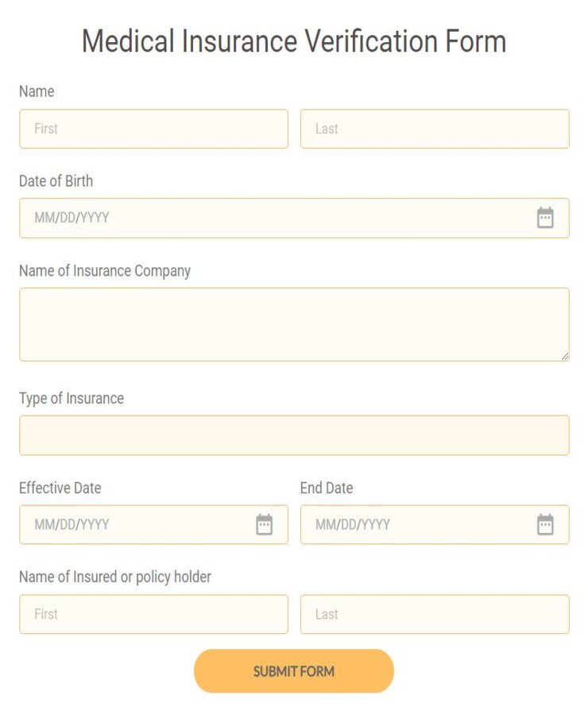Click the Type of Insurance label
The width and height of the screenshot is (588, 715).
[x=72, y=398]
